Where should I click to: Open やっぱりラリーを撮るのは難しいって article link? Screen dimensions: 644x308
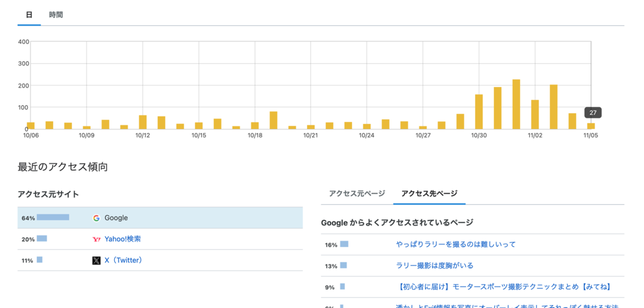(x=456, y=244)
